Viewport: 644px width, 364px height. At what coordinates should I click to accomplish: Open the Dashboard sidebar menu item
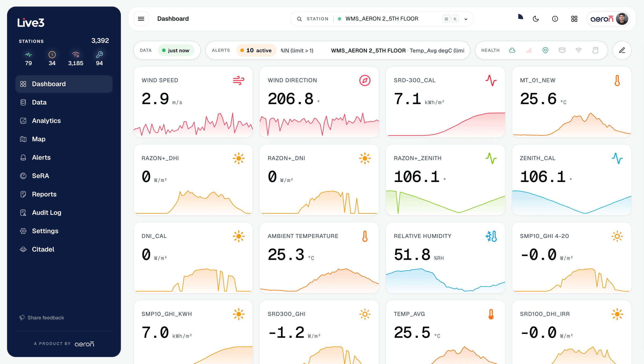click(x=64, y=84)
